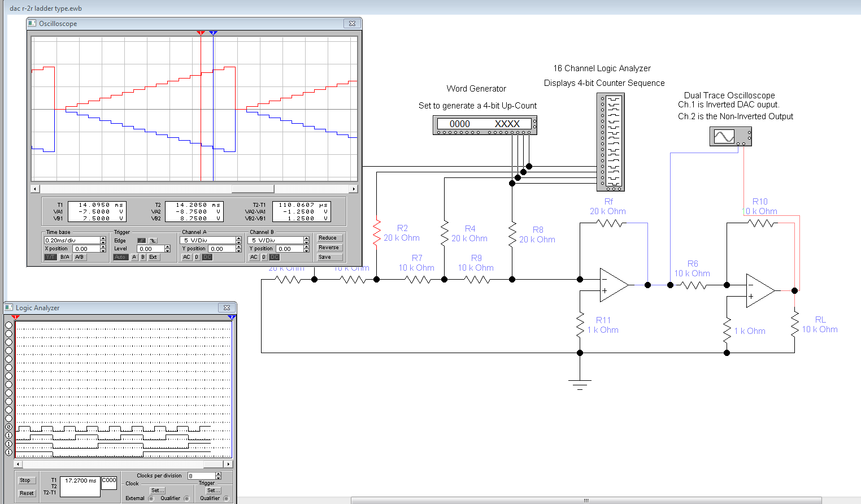Select the first op-amp next to Rf
The image size is (861, 504).
pos(615,285)
